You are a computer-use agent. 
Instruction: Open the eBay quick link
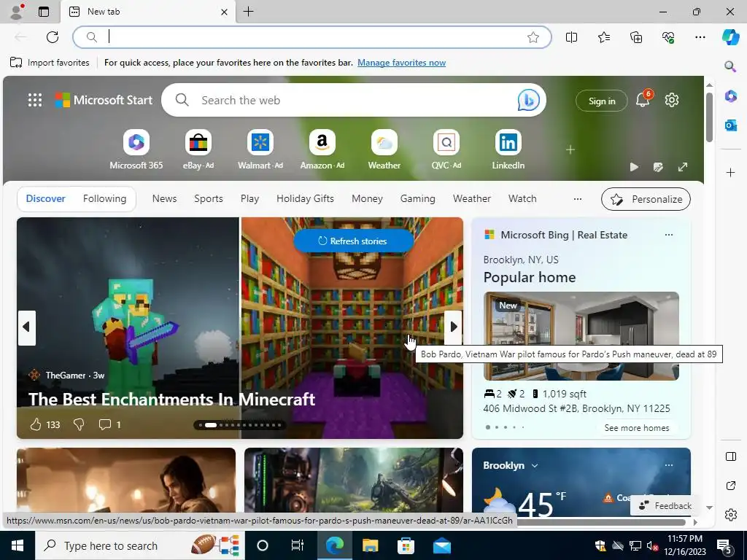click(x=198, y=149)
